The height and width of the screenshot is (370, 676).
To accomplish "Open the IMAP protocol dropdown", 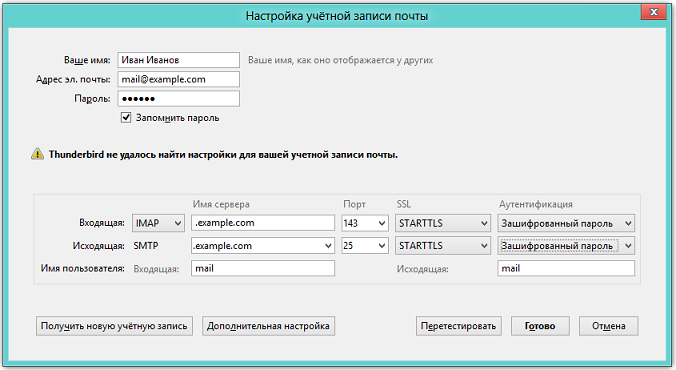I will (x=158, y=223).
